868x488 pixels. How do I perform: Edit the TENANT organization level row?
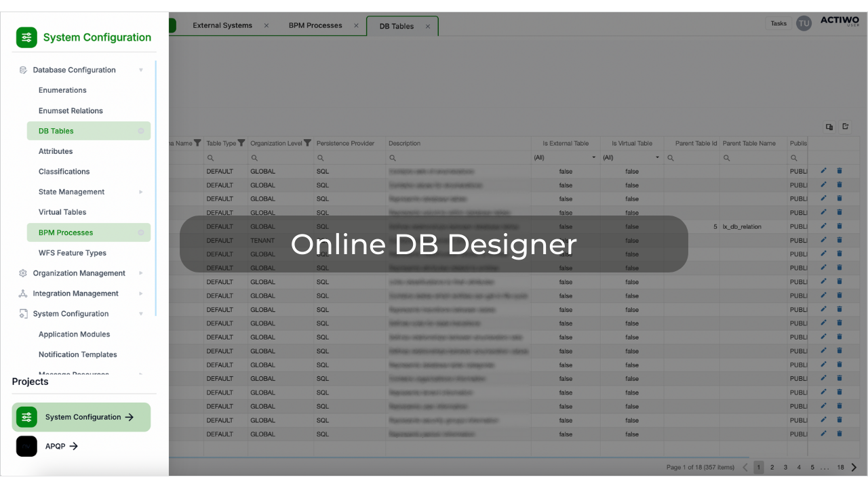point(824,240)
